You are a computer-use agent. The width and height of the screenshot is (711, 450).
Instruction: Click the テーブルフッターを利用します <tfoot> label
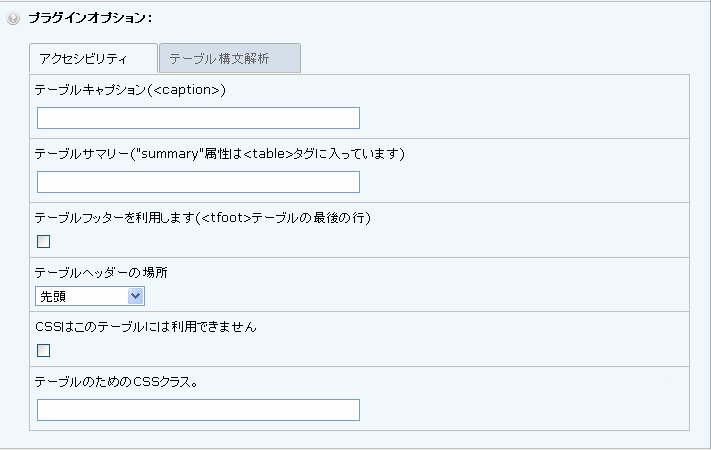pyautogui.click(x=203, y=218)
